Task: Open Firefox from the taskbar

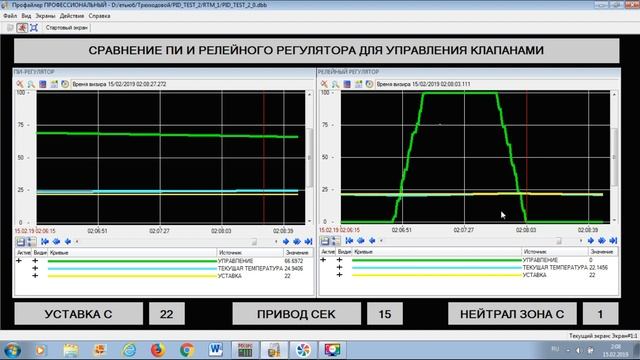Action: pyautogui.click(x=158, y=350)
